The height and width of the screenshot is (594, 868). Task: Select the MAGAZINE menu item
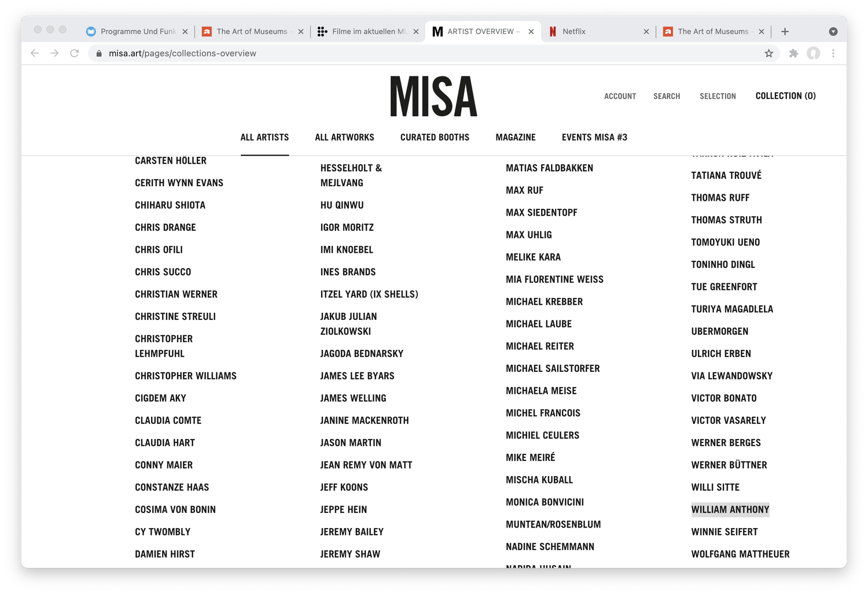point(516,137)
